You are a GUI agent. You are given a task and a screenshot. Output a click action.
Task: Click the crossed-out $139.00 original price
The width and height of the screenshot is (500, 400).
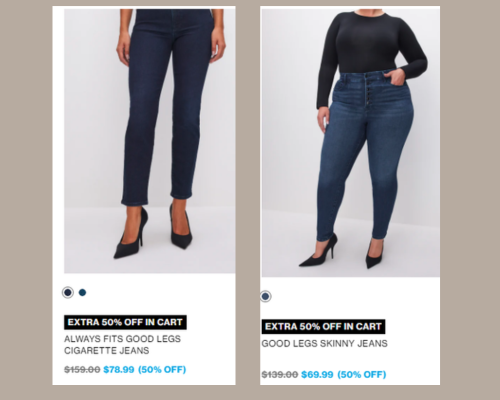(280, 375)
